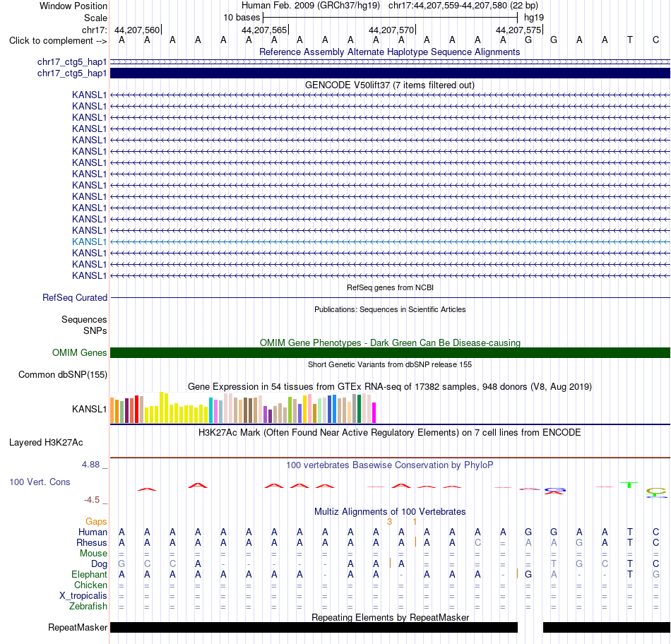Click the Sequences track label

click(x=84, y=320)
